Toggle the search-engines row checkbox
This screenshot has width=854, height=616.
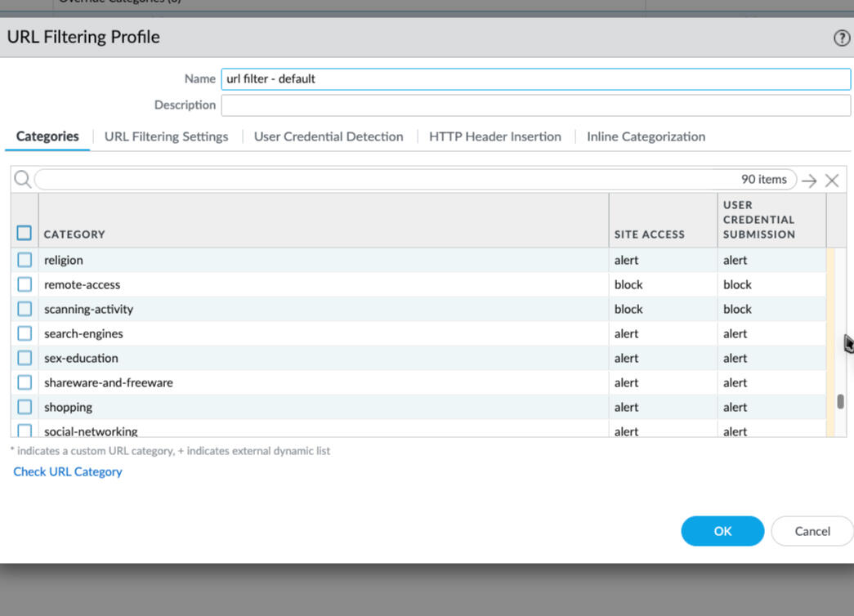25,333
